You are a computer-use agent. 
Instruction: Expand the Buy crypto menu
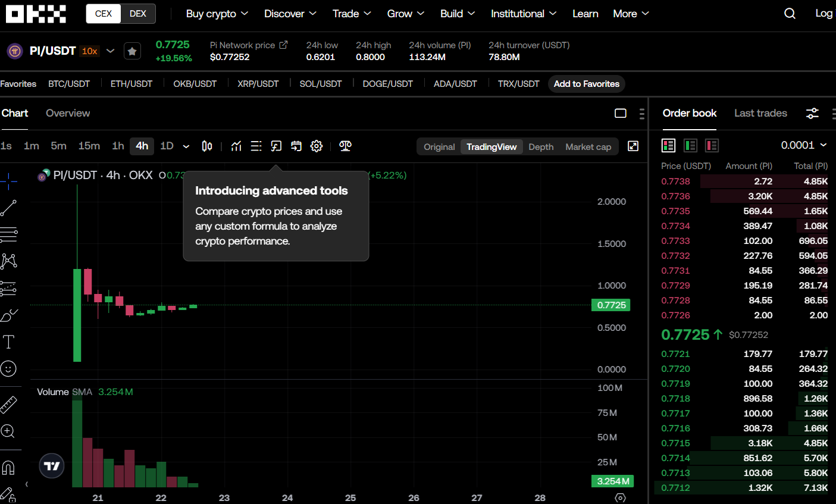(x=217, y=14)
